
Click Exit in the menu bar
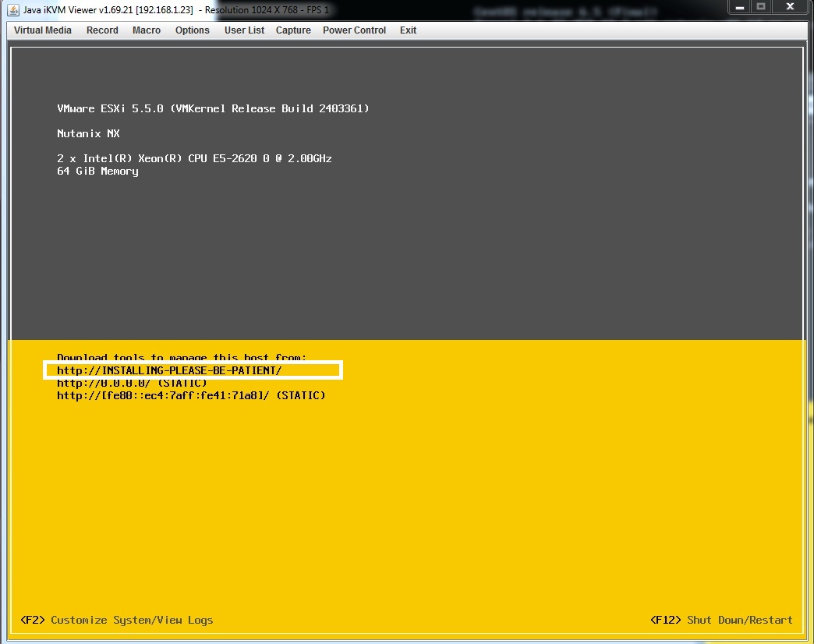[408, 30]
